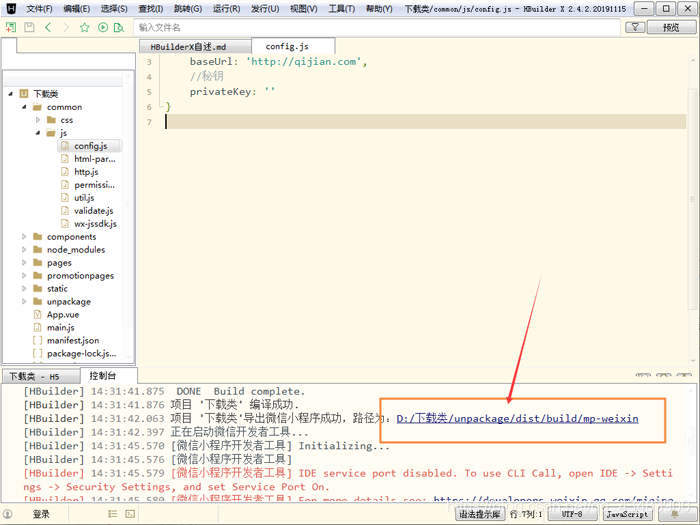Click the file search preview icon
This screenshot has width=700, height=525.
(119, 27)
